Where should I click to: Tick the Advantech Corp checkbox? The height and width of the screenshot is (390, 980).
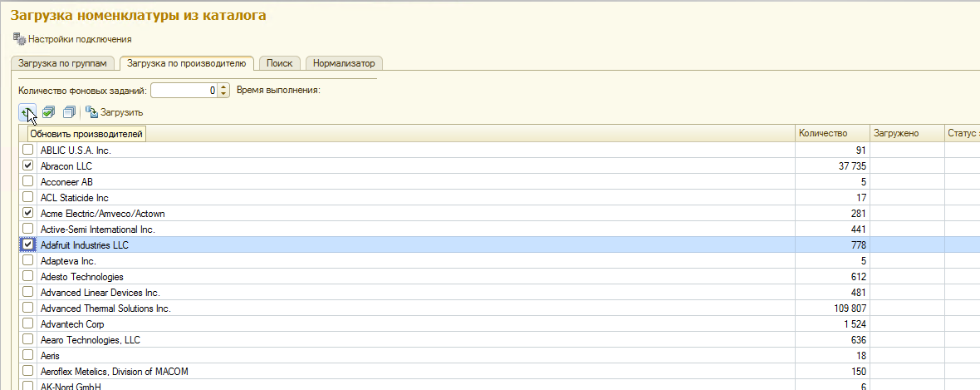point(28,323)
